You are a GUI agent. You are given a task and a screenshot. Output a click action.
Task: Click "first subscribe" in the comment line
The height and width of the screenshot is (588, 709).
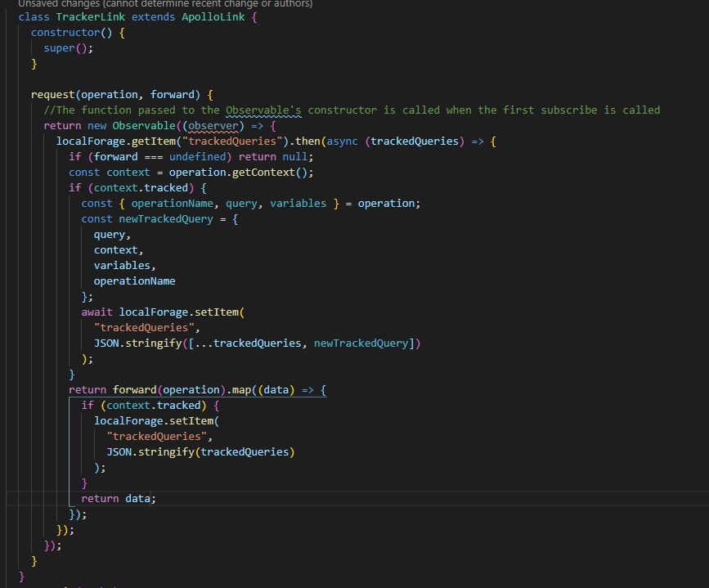550,110
